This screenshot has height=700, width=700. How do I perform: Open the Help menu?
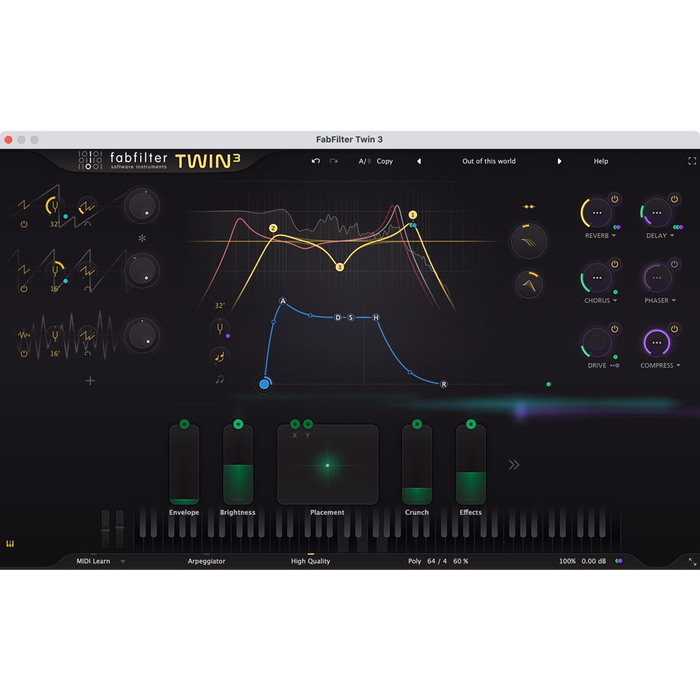pos(600,161)
